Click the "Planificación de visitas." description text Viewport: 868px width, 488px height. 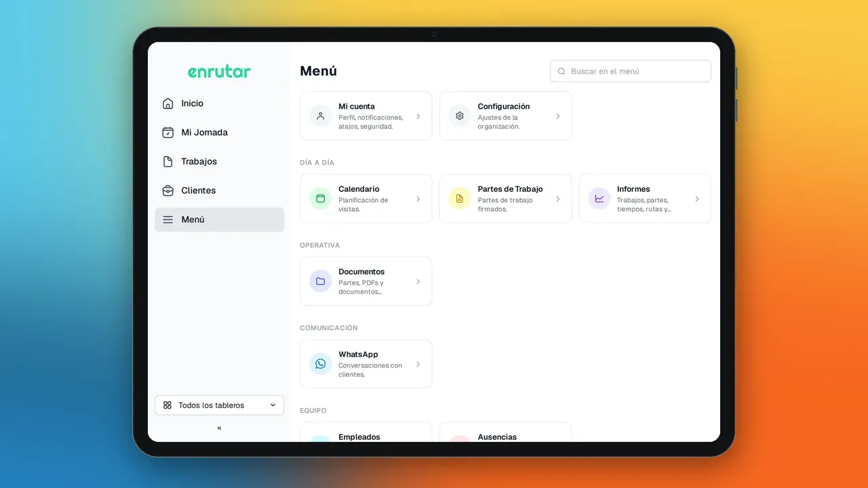pyautogui.click(x=363, y=205)
